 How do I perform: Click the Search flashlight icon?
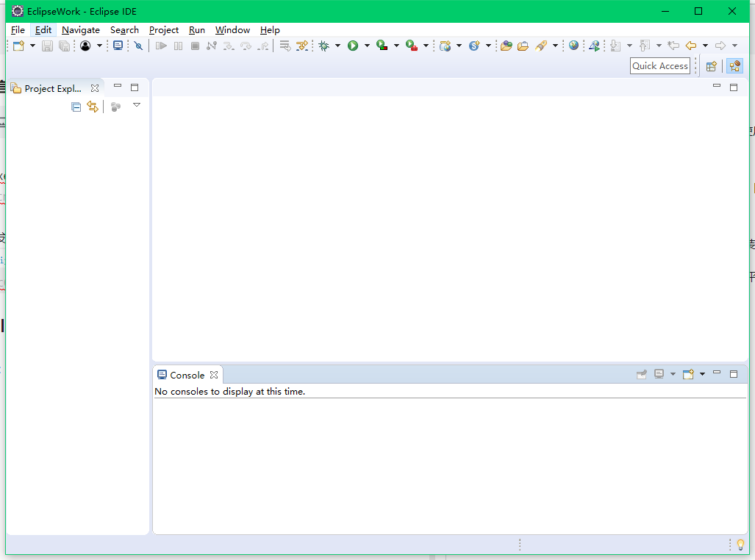[541, 46]
